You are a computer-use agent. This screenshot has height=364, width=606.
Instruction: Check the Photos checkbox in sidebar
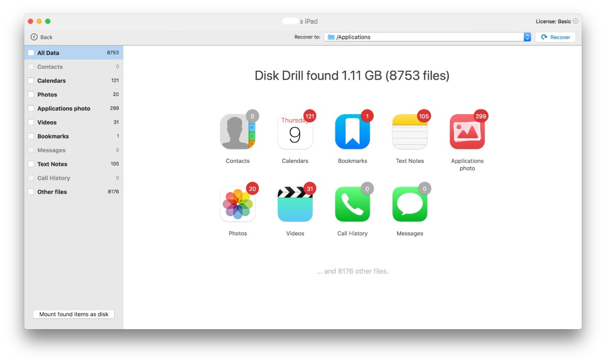click(x=31, y=94)
